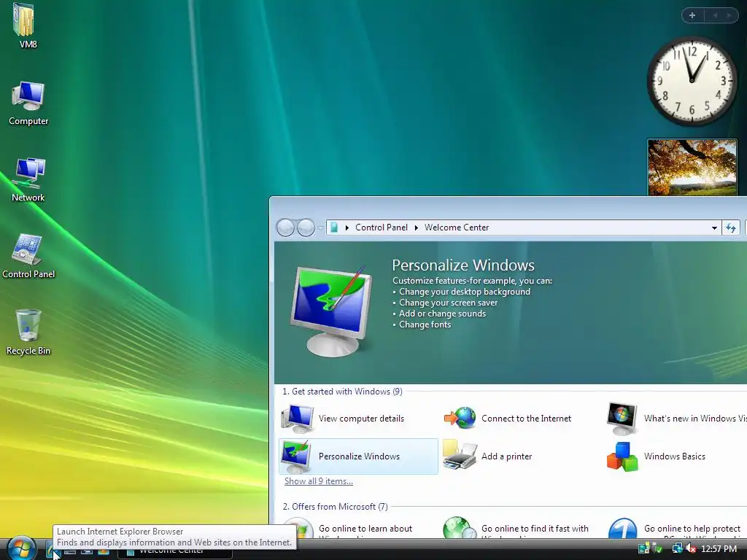Open the Computer desktop icon
The width and height of the screenshot is (747, 560).
[x=28, y=104]
